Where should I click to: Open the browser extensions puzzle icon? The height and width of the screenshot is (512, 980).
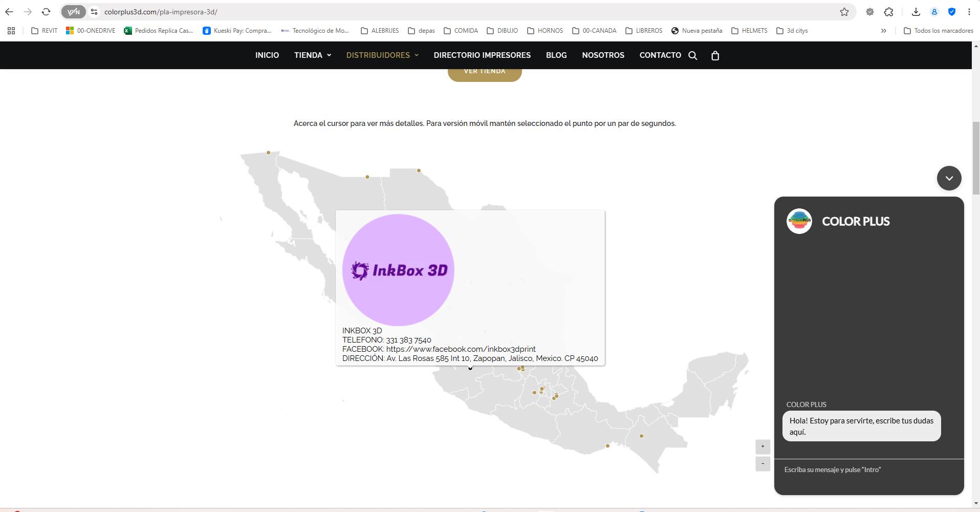889,12
